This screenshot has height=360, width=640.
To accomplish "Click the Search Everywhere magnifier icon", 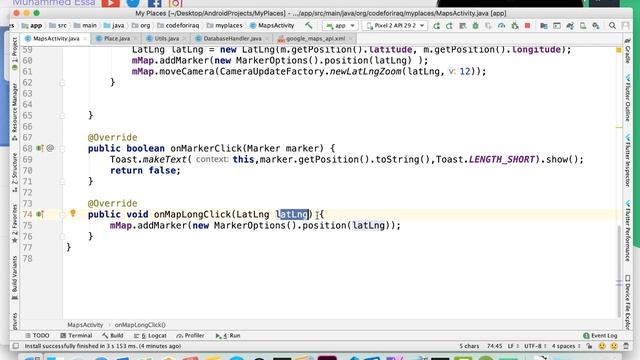I will tap(612, 26).
